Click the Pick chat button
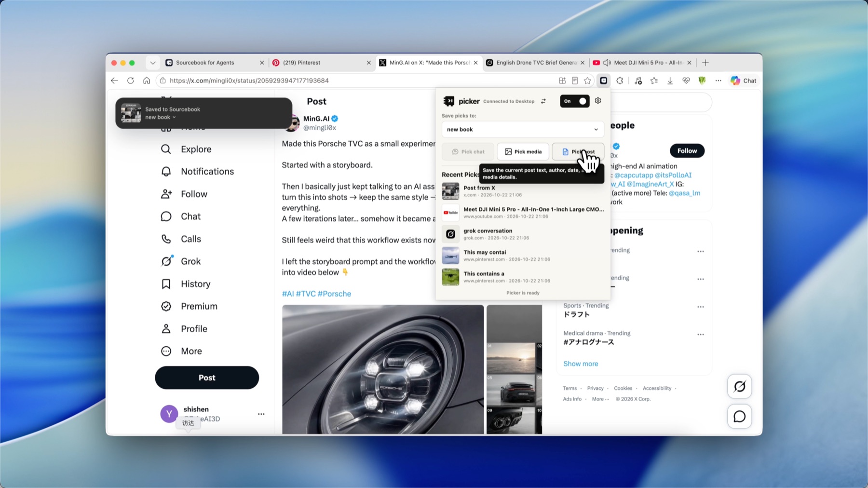 tap(468, 151)
